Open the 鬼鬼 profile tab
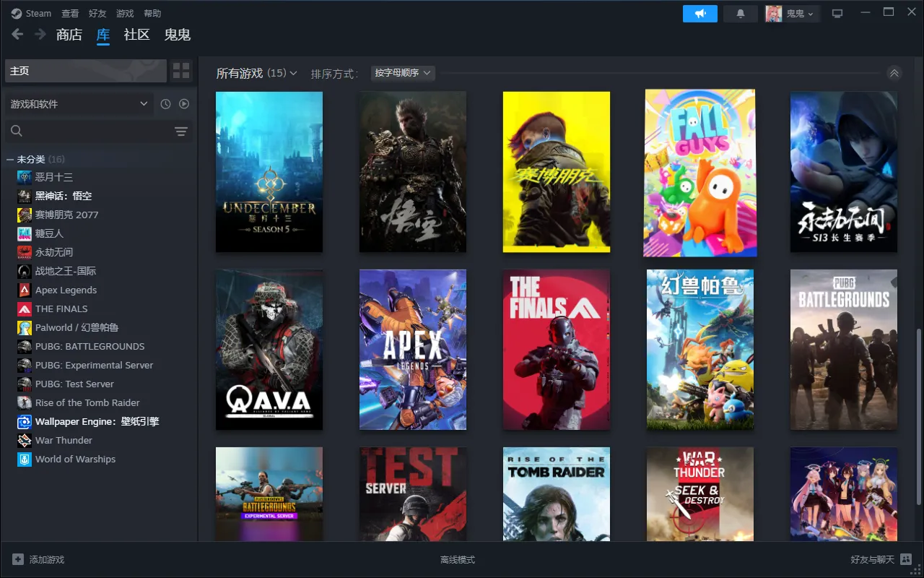924x578 pixels. click(x=178, y=35)
